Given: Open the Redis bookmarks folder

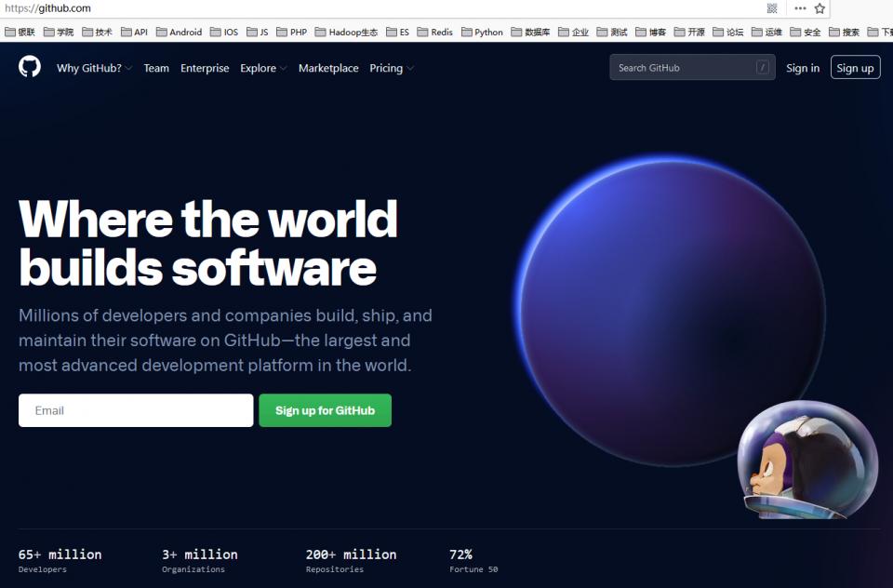Looking at the screenshot, I should [434, 32].
